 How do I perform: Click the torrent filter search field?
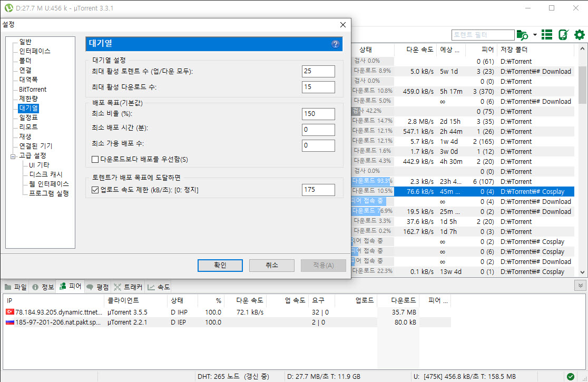click(483, 35)
